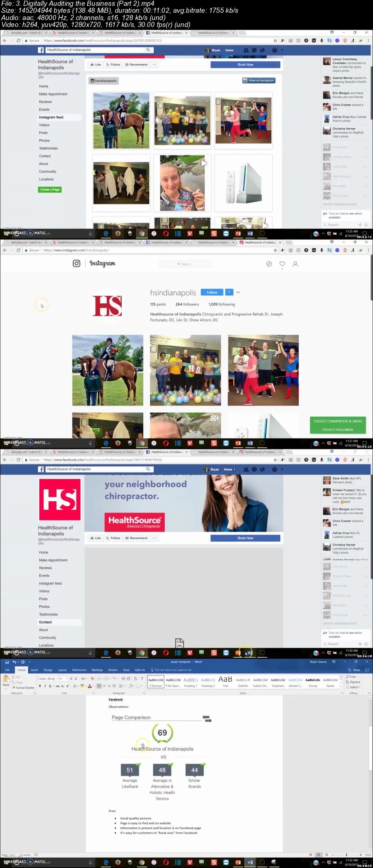
Task: Toggle subscript in Word's Font group
Action: pos(63,686)
